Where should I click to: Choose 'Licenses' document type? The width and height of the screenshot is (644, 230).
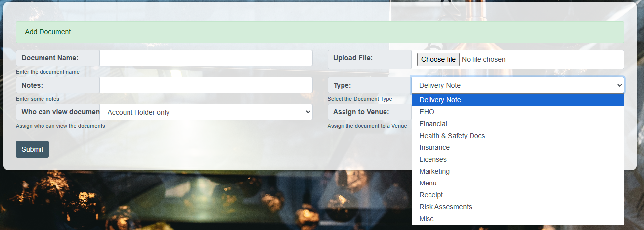point(432,159)
